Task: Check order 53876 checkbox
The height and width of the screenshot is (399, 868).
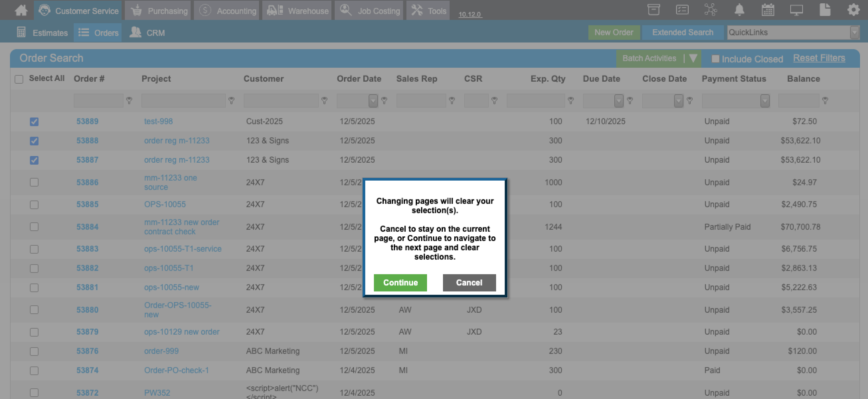Action: (x=34, y=351)
